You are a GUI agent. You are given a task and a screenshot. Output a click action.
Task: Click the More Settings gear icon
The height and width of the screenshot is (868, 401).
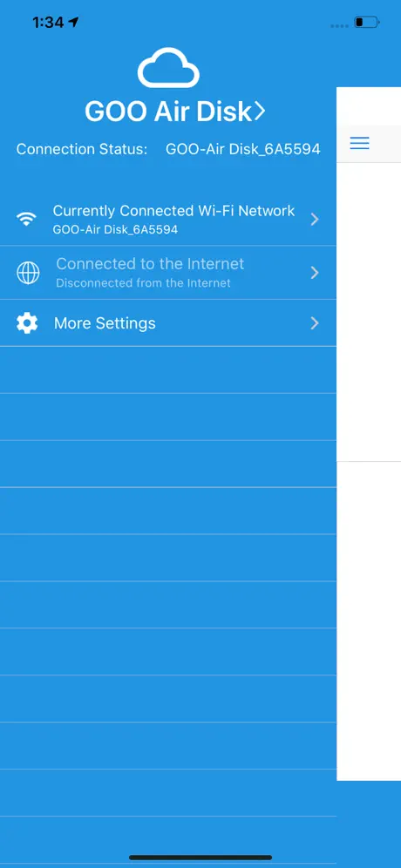click(x=27, y=323)
